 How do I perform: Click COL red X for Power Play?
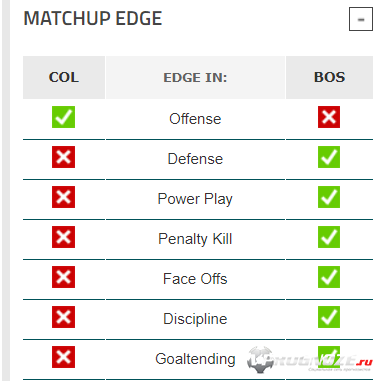tap(63, 197)
